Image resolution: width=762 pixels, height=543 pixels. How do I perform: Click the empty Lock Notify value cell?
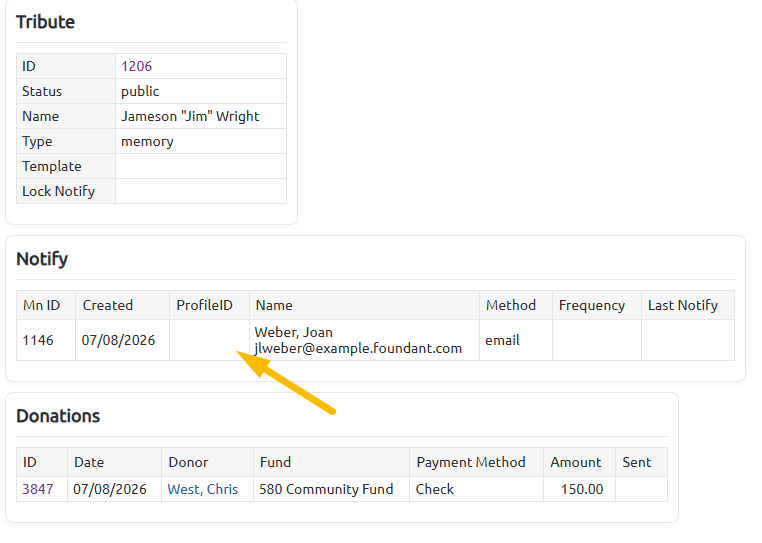201,191
